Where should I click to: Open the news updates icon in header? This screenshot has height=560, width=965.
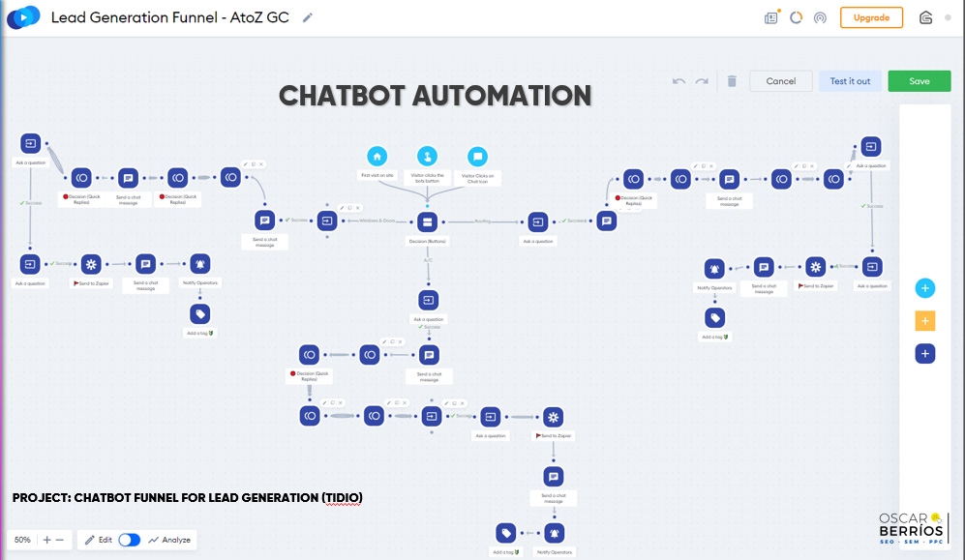771,17
